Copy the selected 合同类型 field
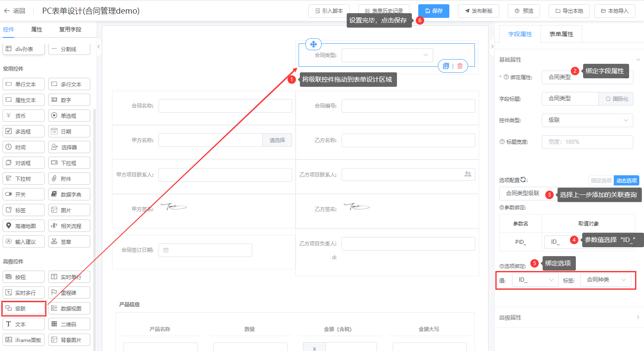The image size is (644, 351). pos(446,66)
